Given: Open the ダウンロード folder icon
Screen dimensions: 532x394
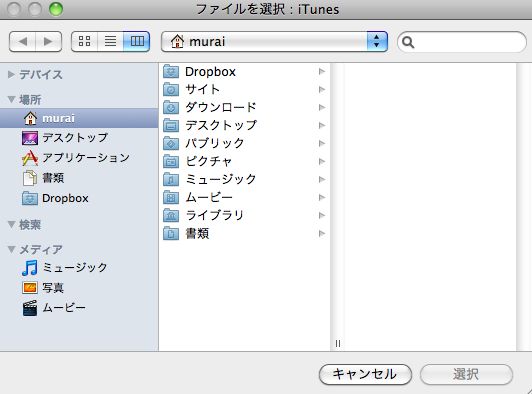Looking at the screenshot, I should [171, 108].
